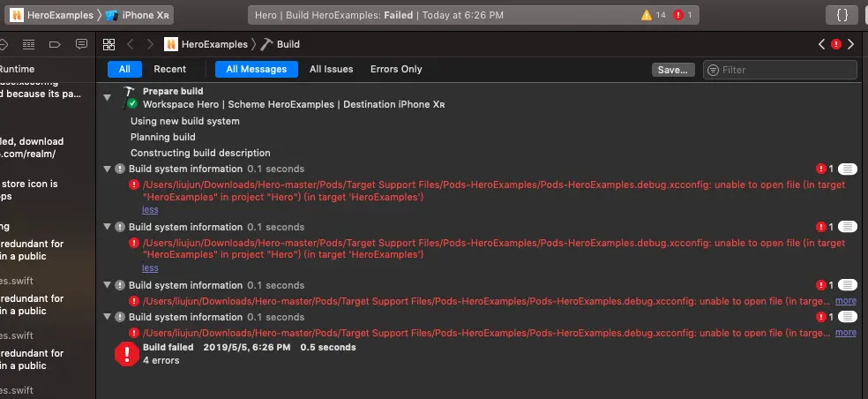
Task: Select the All Issues tab
Action: pos(331,69)
